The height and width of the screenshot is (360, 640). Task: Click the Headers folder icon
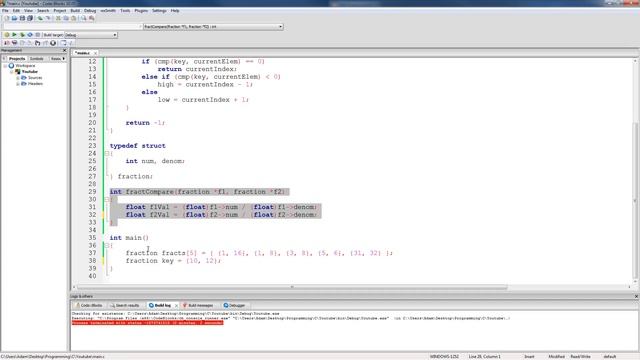click(x=24, y=84)
